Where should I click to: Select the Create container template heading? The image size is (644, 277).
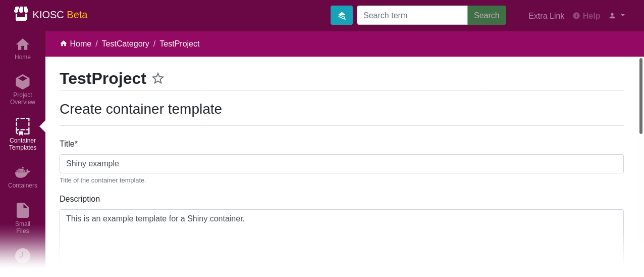pos(141,109)
